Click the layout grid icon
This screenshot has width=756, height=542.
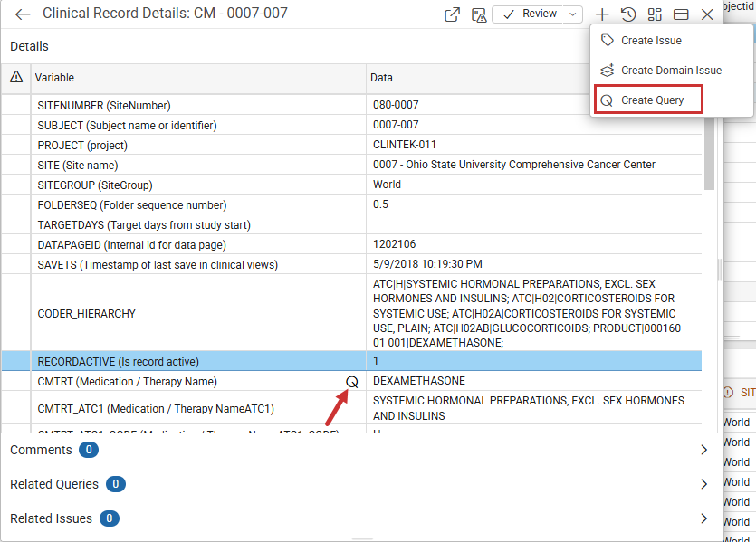coord(655,14)
